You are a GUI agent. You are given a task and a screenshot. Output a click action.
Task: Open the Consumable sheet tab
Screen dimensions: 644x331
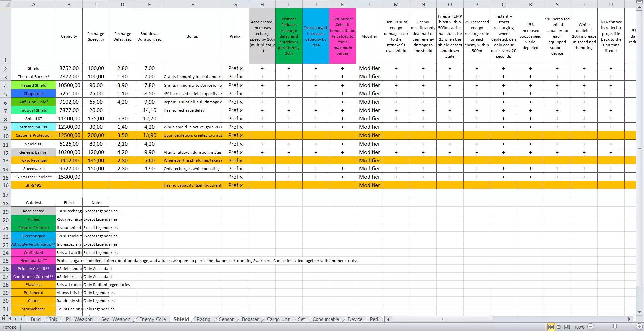coord(326,319)
